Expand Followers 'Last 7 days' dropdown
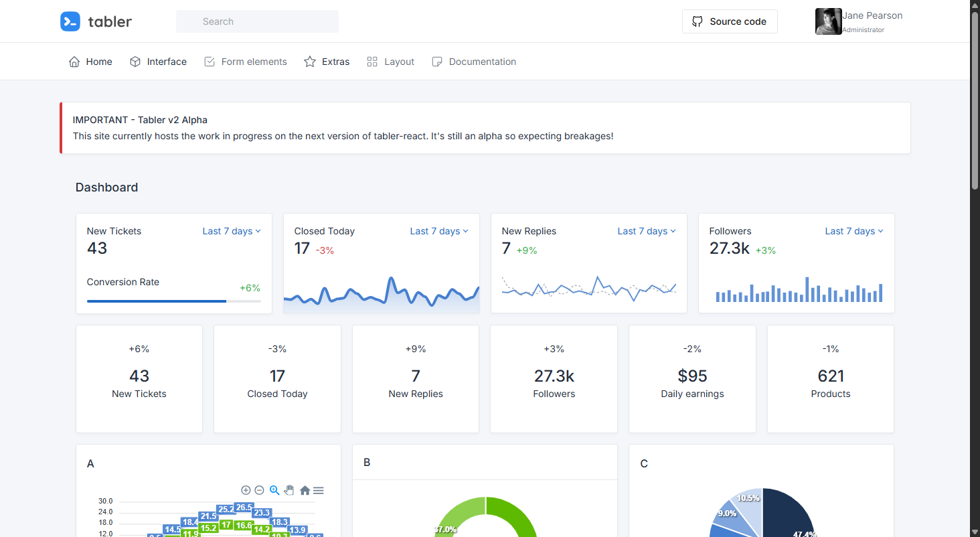Viewport: 980px width, 537px height. [x=854, y=231]
